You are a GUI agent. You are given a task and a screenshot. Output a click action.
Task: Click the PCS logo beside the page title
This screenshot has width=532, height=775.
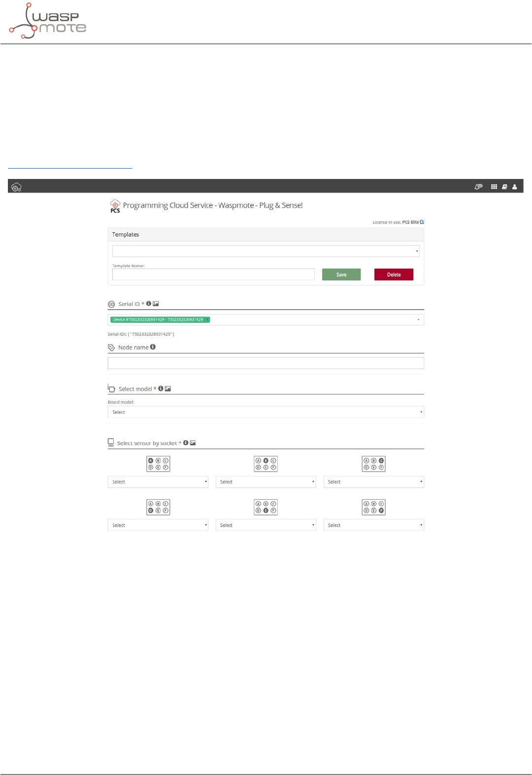pyautogui.click(x=115, y=206)
